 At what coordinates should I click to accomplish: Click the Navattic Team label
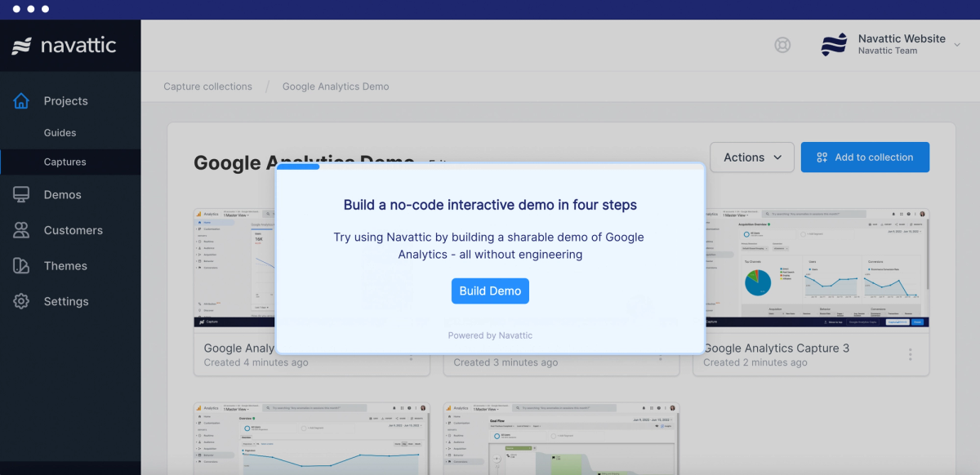click(x=887, y=51)
